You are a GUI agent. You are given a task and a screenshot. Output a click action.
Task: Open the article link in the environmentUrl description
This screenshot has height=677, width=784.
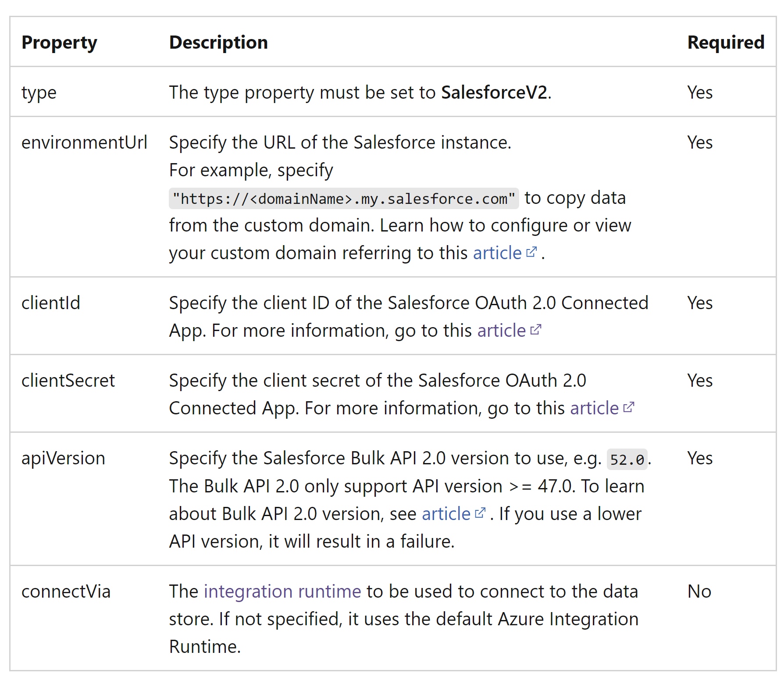coord(497,253)
